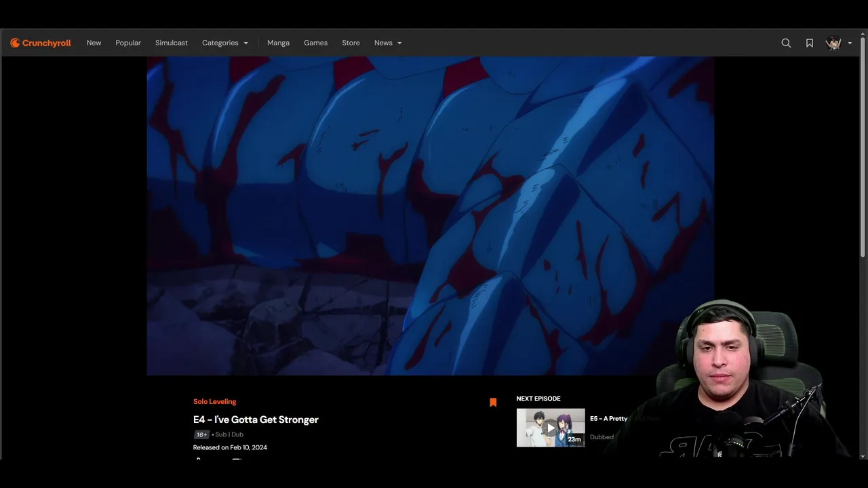Open the Solo Leveling series link
868x488 pixels.
(x=214, y=402)
